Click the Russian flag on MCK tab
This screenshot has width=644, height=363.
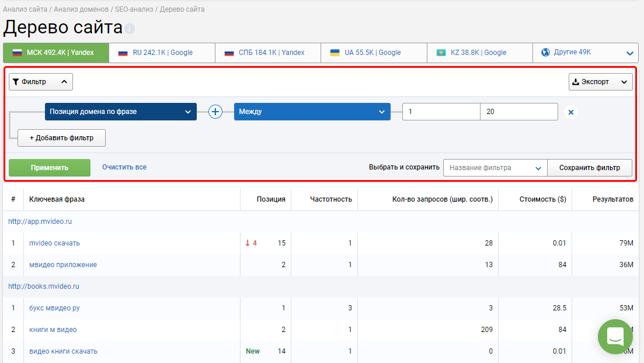[x=18, y=53]
